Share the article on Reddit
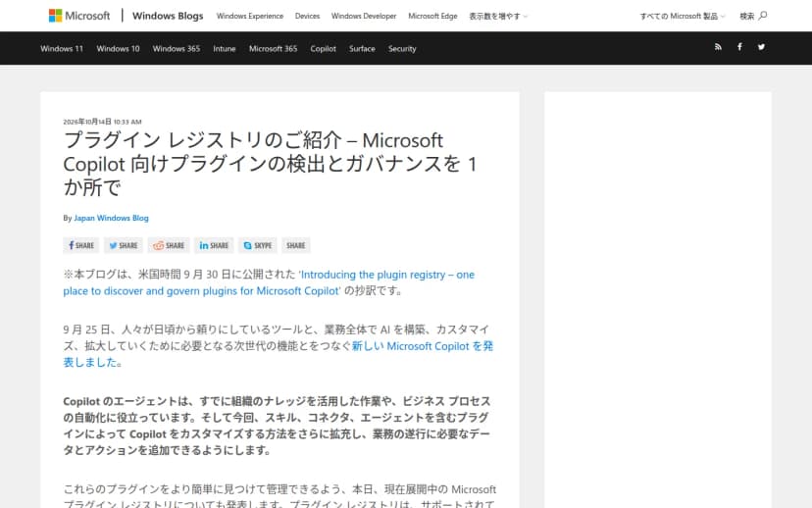This screenshot has width=812, height=508. pyautogui.click(x=169, y=245)
